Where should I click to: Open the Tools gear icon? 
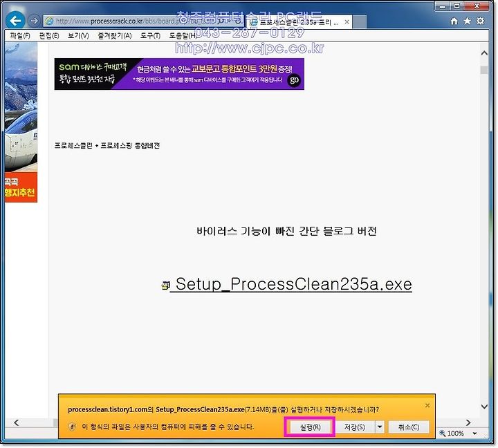pyautogui.click(x=480, y=21)
